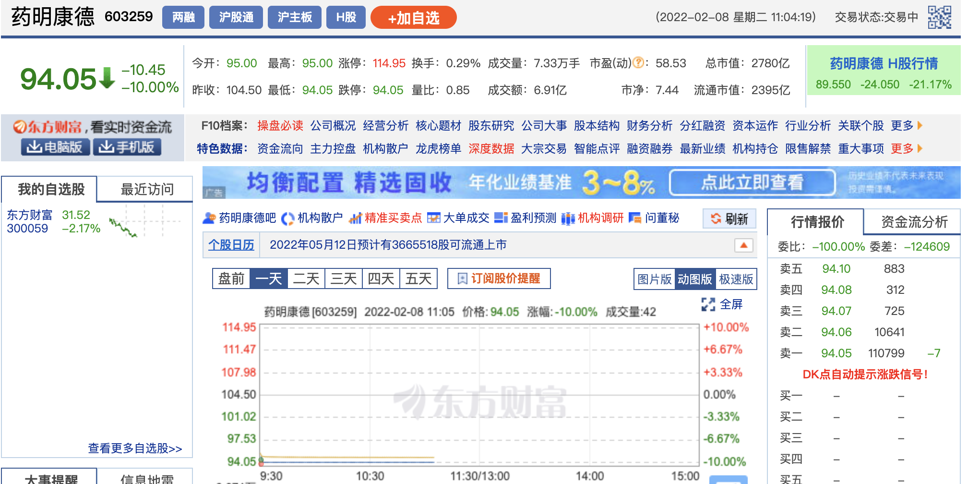Open 资金流向 link
Viewport: 980px width, 484px height.
point(280,149)
